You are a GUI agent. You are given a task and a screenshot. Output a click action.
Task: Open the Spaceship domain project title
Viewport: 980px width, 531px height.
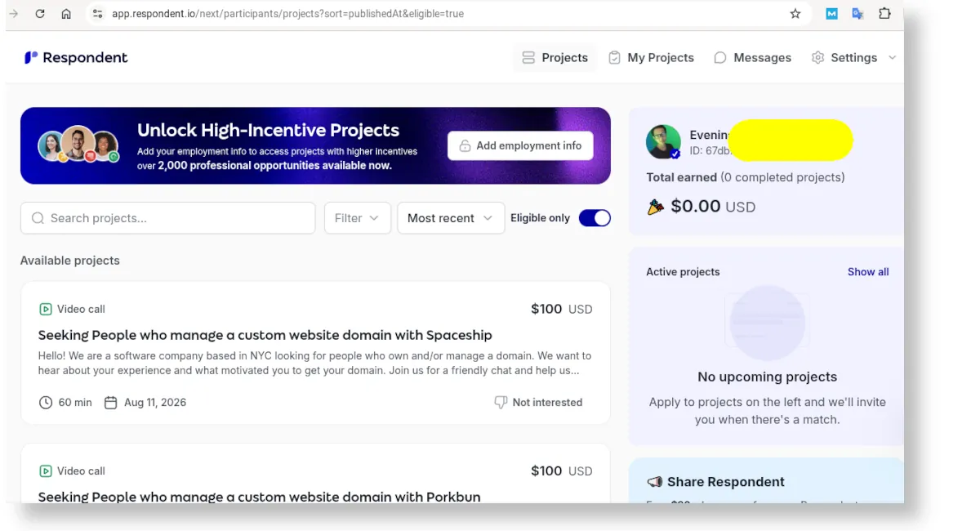point(265,335)
